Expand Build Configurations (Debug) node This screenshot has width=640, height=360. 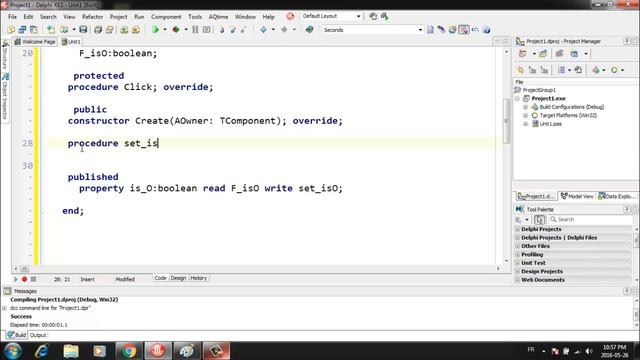click(x=526, y=107)
